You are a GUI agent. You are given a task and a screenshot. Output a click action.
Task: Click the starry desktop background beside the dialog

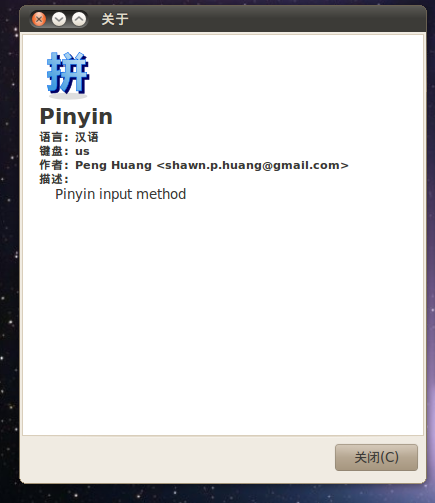coord(9,253)
